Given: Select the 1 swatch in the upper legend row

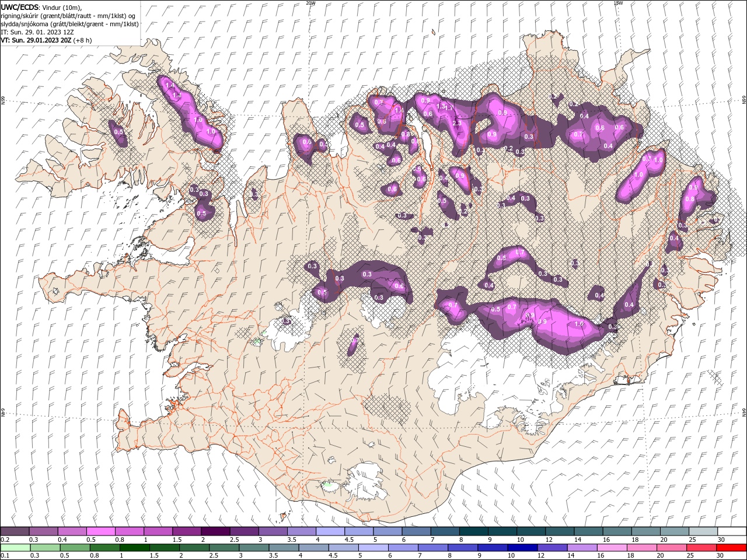Looking at the screenshot, I should click(158, 531).
